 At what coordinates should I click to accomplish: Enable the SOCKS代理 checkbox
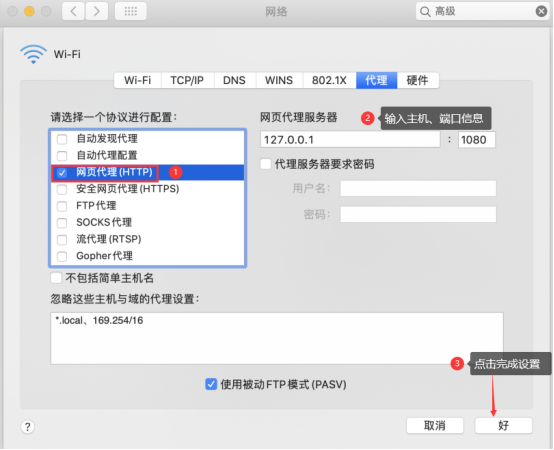point(62,223)
